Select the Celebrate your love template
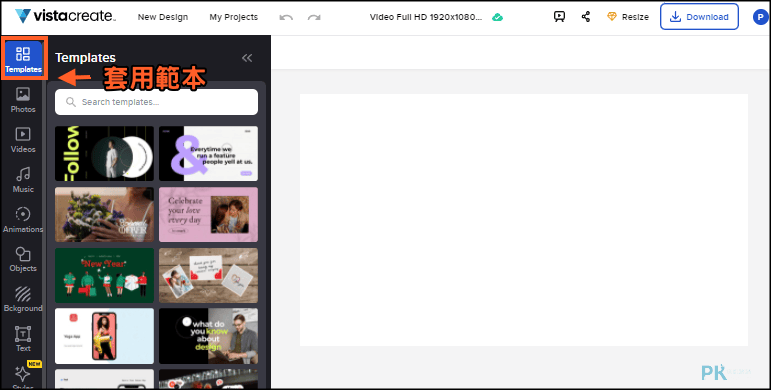 pyautogui.click(x=208, y=214)
